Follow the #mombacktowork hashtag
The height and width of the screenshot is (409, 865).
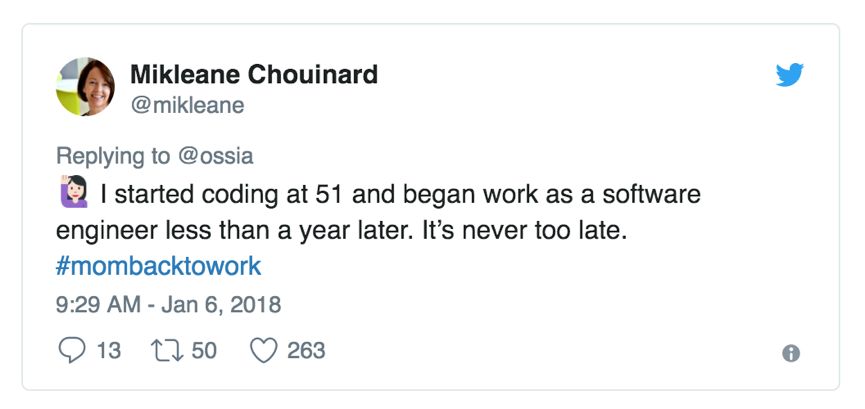[158, 267]
